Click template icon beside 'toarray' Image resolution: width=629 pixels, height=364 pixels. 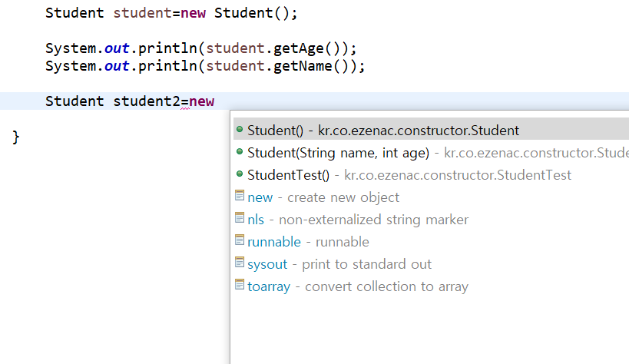pyautogui.click(x=240, y=285)
